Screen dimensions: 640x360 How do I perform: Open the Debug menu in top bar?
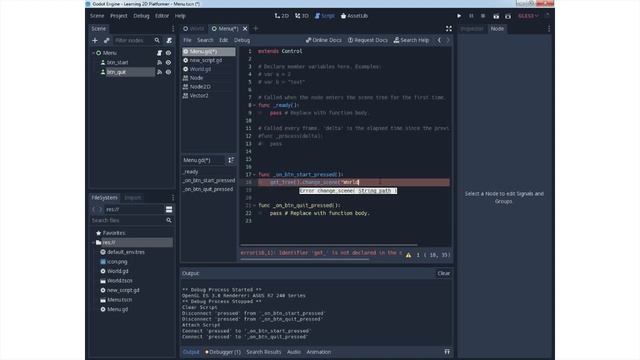tap(141, 16)
